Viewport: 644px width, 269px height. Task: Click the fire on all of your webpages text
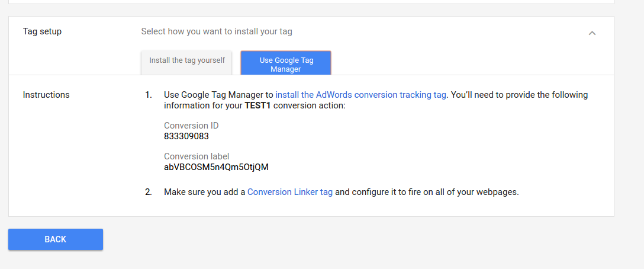(465, 192)
